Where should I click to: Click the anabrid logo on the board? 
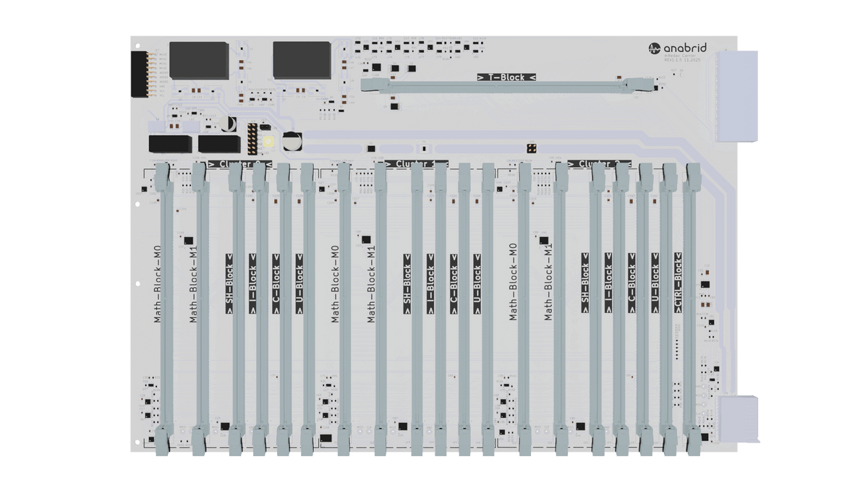678,48
